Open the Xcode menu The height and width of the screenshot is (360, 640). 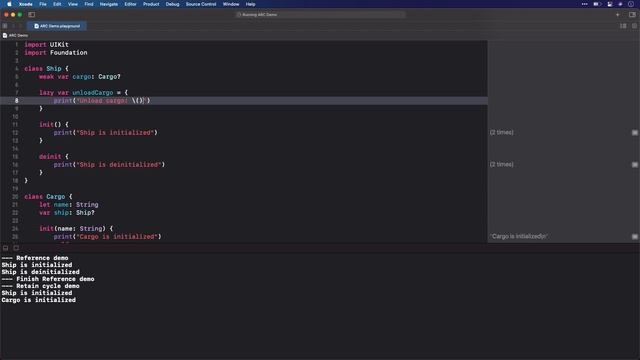[x=25, y=4]
